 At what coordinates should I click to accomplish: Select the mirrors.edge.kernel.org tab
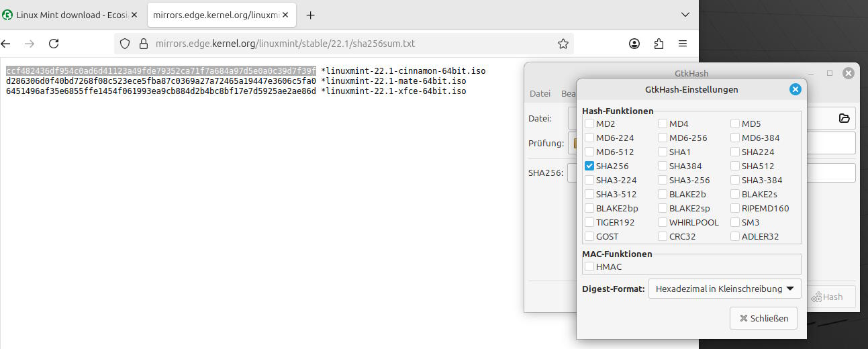(222, 15)
